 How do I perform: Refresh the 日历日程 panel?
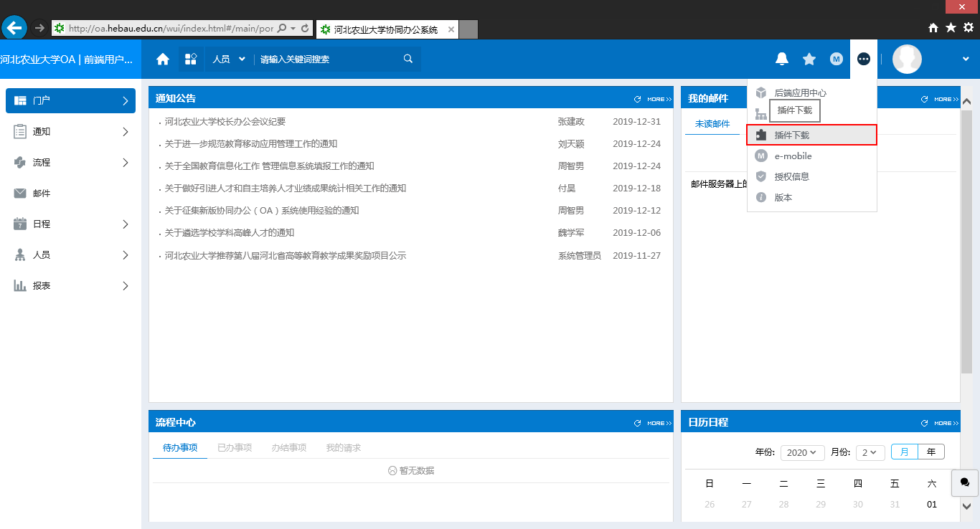(x=924, y=423)
